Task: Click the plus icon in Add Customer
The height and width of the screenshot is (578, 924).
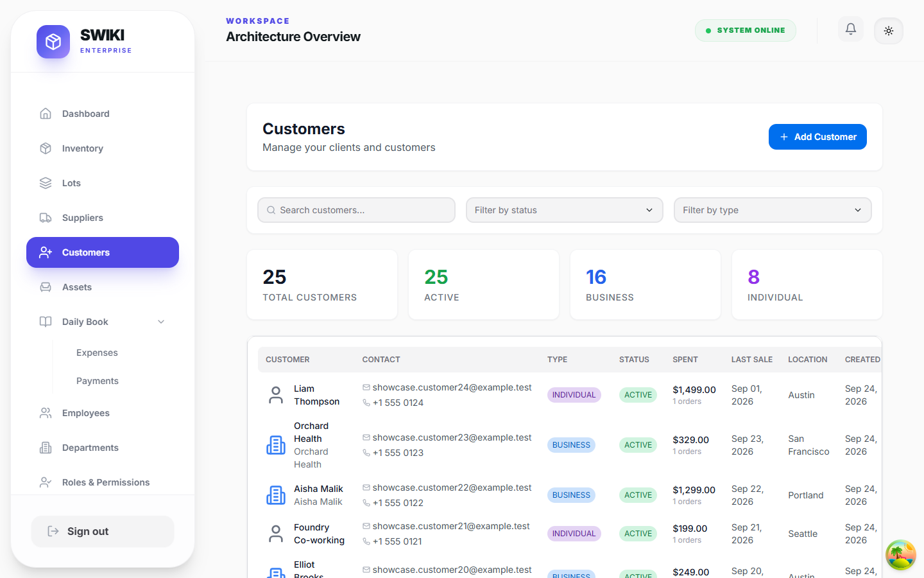Action: tap(784, 137)
